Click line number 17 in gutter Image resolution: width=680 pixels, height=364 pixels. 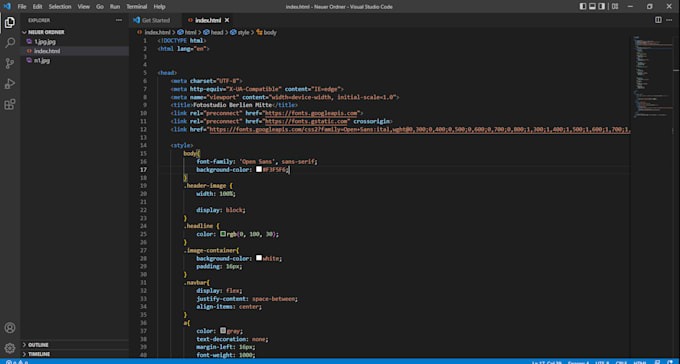[144, 170]
